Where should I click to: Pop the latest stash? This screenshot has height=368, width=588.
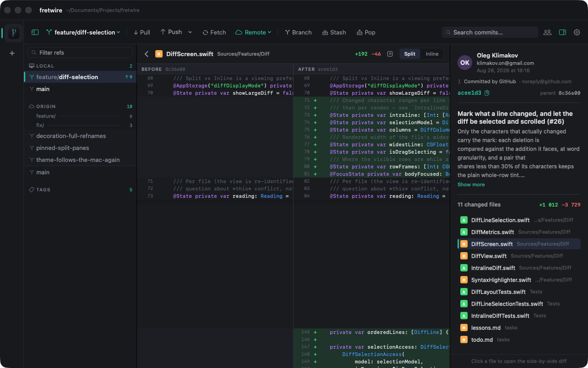(366, 32)
